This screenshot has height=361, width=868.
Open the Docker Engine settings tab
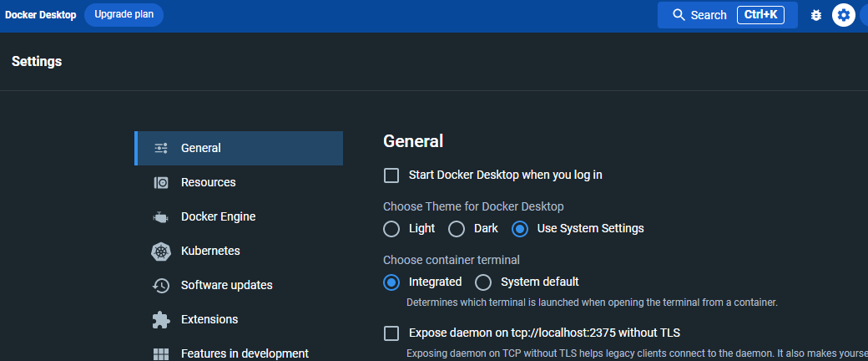239,216
